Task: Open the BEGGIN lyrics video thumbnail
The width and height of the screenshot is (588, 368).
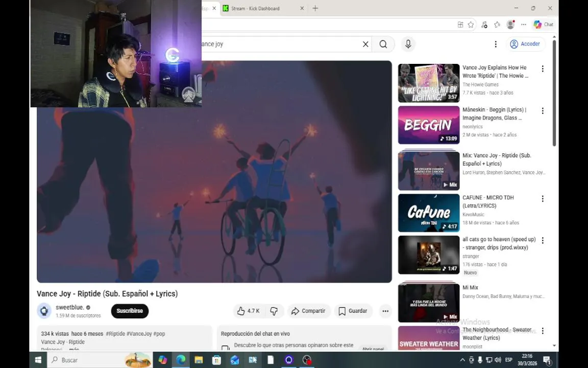Action: (x=429, y=125)
